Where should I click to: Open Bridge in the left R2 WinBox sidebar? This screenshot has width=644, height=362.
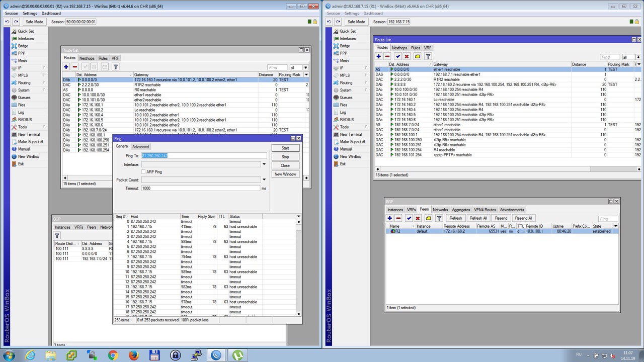point(23,46)
